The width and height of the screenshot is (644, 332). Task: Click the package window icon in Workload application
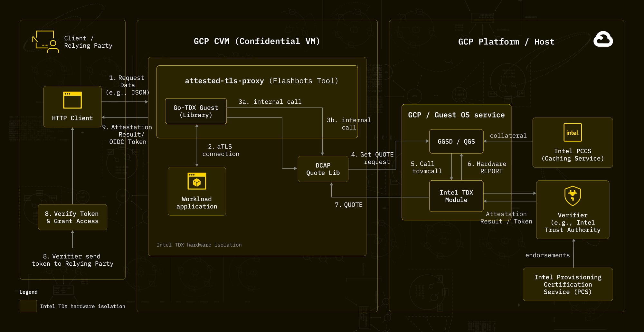pos(197,181)
